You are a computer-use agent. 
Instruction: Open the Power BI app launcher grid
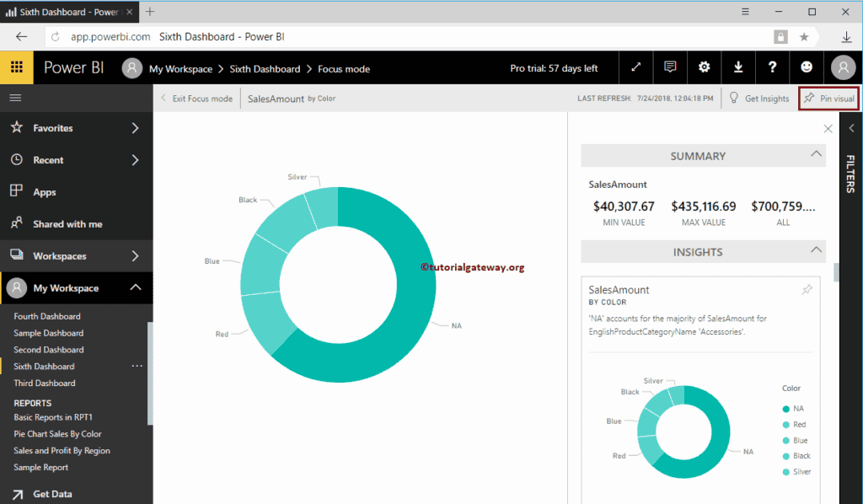[16, 68]
